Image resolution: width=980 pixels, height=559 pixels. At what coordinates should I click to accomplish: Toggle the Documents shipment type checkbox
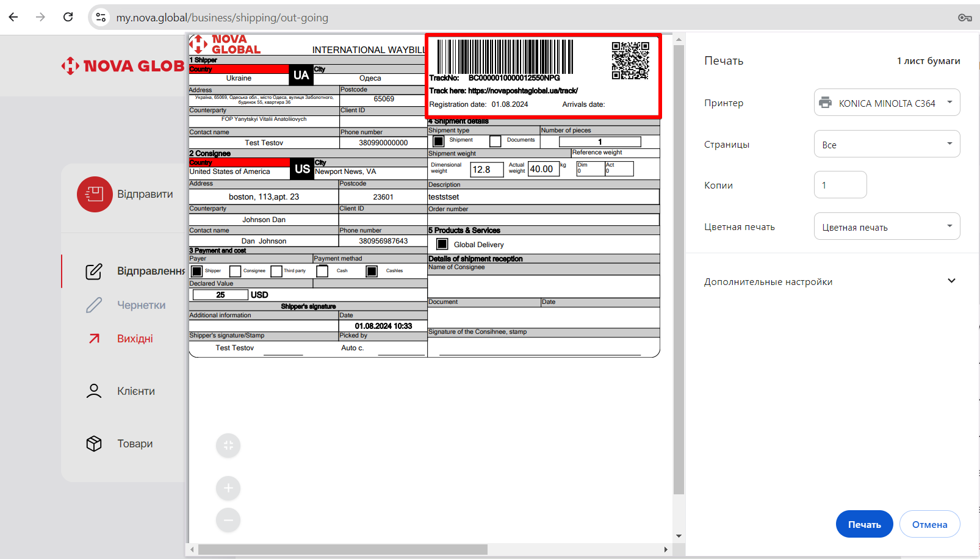[495, 142]
